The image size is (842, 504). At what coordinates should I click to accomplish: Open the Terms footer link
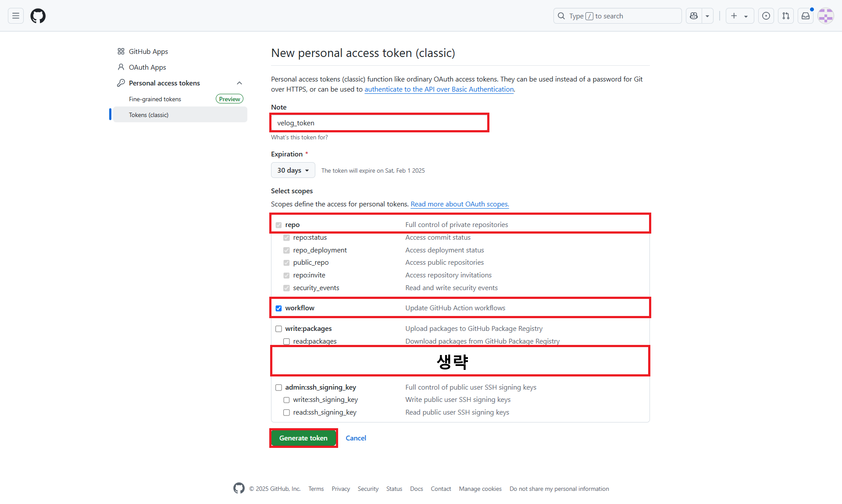click(x=316, y=489)
